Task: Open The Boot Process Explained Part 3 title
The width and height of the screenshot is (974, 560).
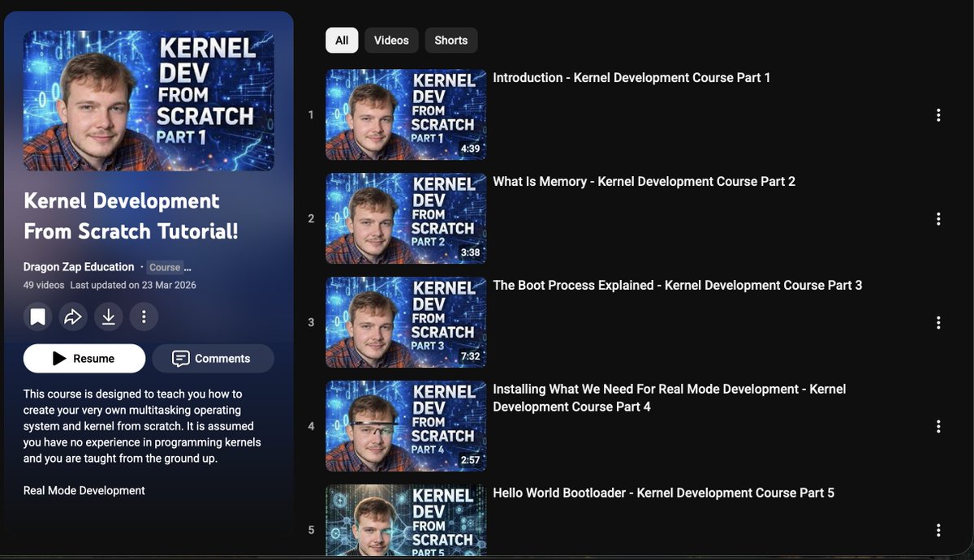Action: (x=678, y=286)
